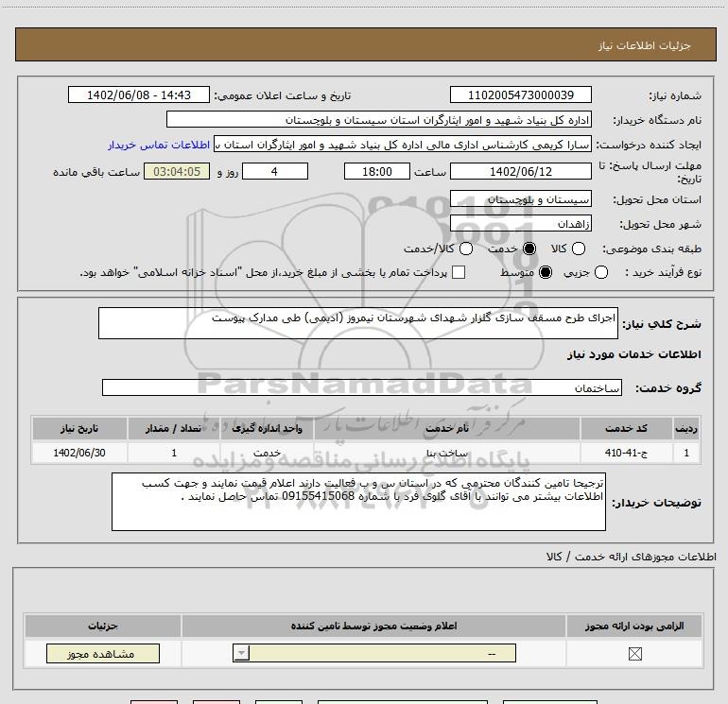This screenshot has width=728, height=704.
Task: Click the remaining time counter 03:04:05
Action: click(177, 171)
